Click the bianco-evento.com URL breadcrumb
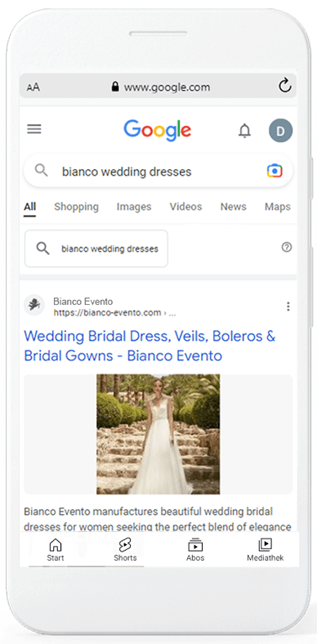Screen dimensions: 317x644 tap(114, 313)
